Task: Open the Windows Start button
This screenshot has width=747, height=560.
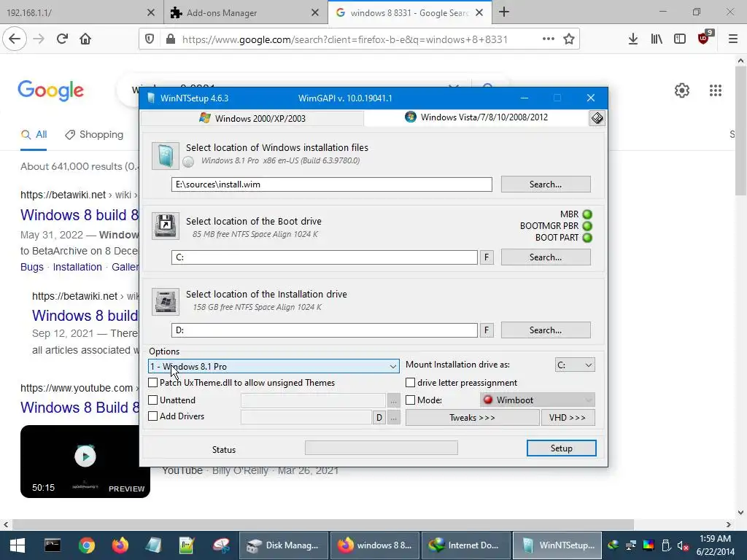Action: [x=18, y=545]
